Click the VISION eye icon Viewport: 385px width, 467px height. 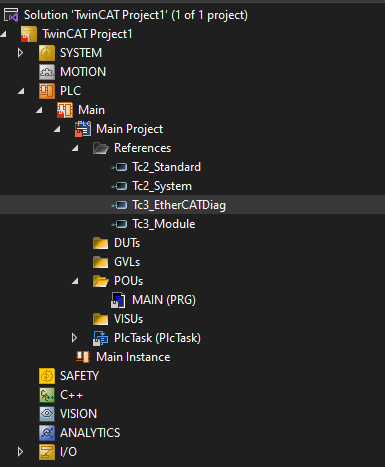(x=47, y=414)
